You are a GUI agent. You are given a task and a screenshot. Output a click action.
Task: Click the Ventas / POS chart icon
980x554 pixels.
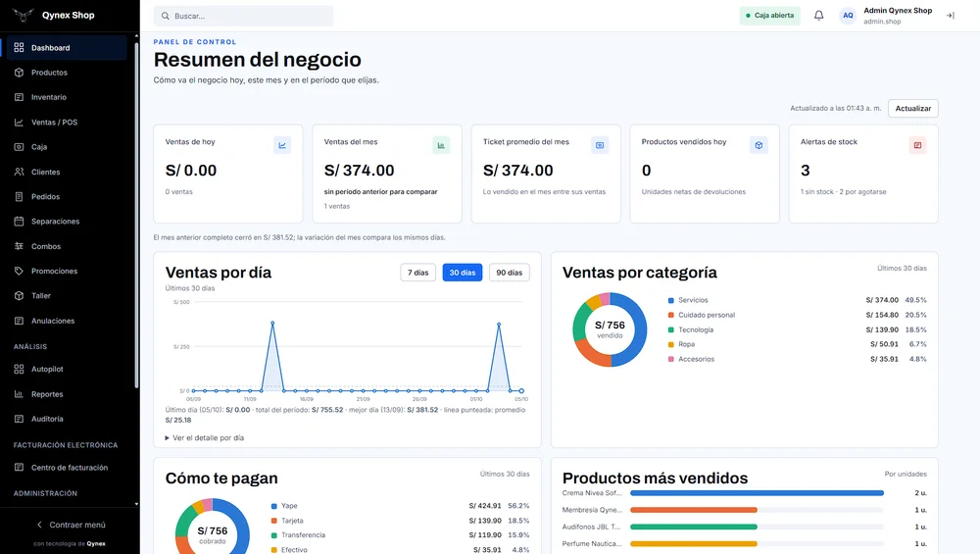[x=19, y=122]
